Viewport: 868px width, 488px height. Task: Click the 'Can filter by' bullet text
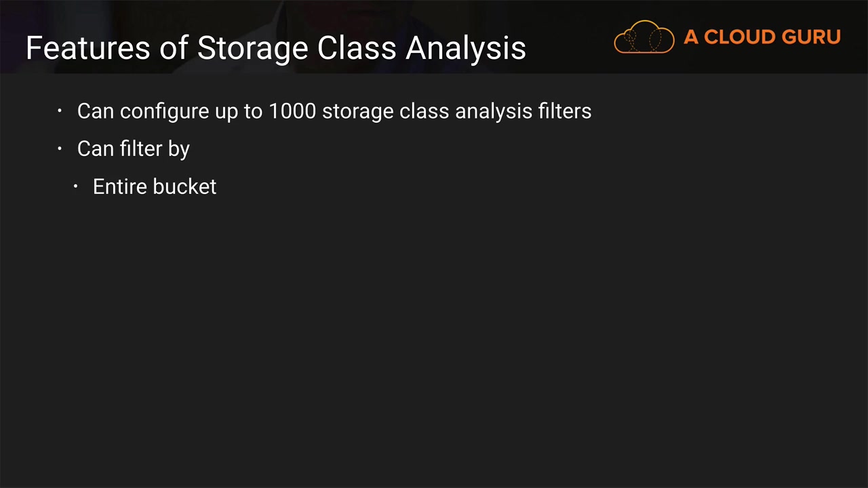pos(133,149)
